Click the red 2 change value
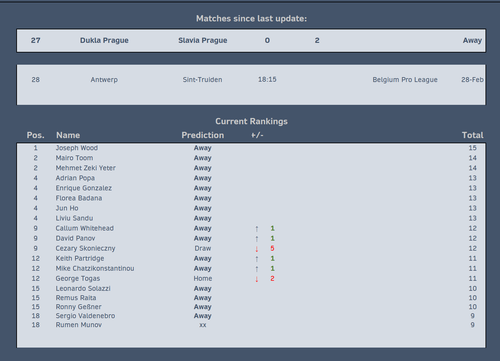500x361 pixels. (272, 278)
